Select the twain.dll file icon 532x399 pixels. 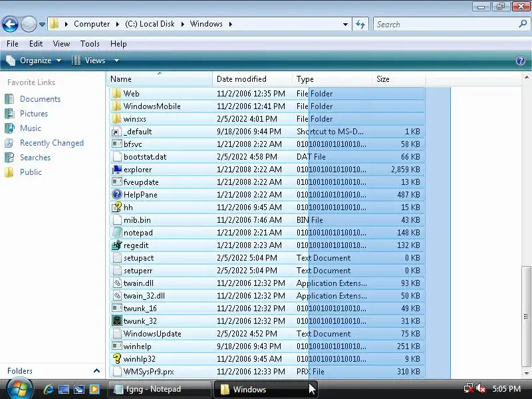117,283
